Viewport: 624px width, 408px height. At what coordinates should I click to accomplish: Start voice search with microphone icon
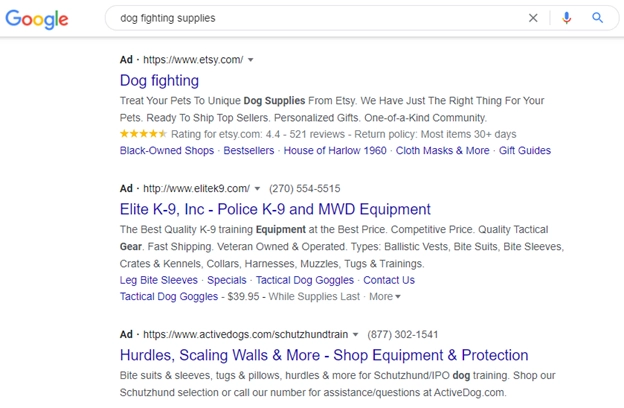tap(567, 18)
